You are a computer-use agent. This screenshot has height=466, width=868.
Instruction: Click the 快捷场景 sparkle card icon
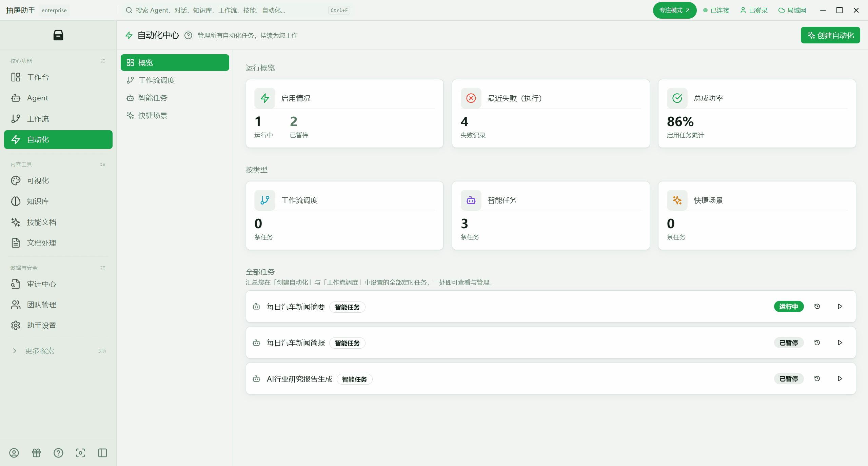click(x=677, y=200)
